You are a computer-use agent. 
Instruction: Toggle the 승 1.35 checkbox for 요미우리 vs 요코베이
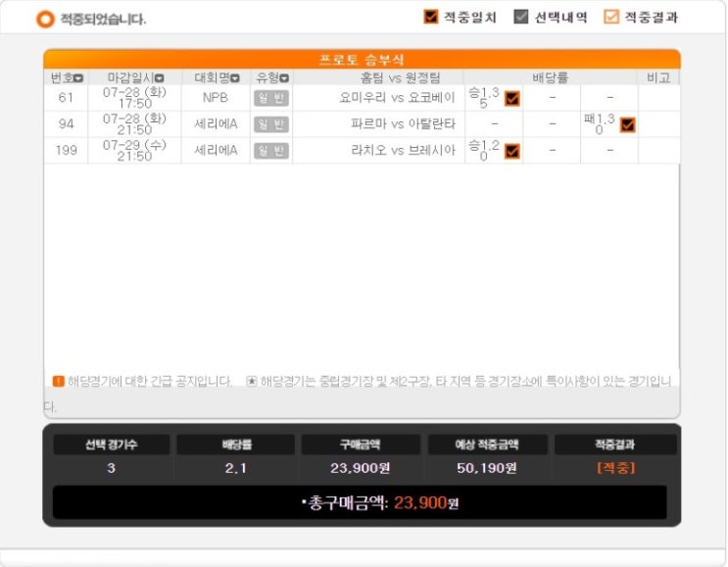point(512,98)
